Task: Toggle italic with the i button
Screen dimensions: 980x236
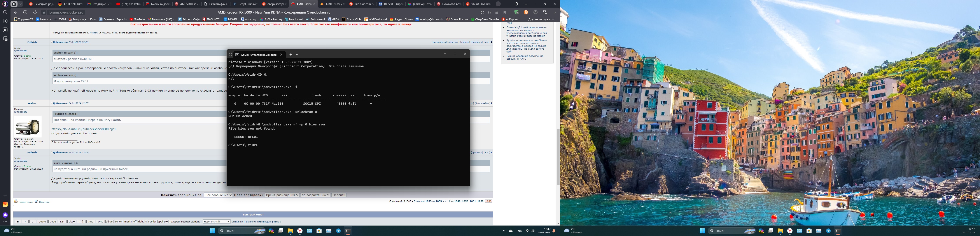Action: pyautogui.click(x=25, y=222)
